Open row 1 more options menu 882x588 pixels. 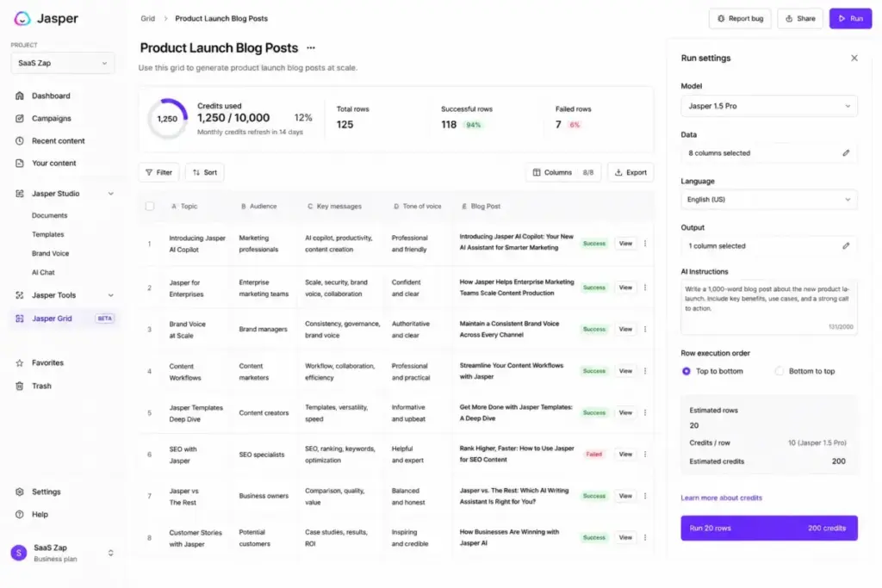pyautogui.click(x=645, y=244)
